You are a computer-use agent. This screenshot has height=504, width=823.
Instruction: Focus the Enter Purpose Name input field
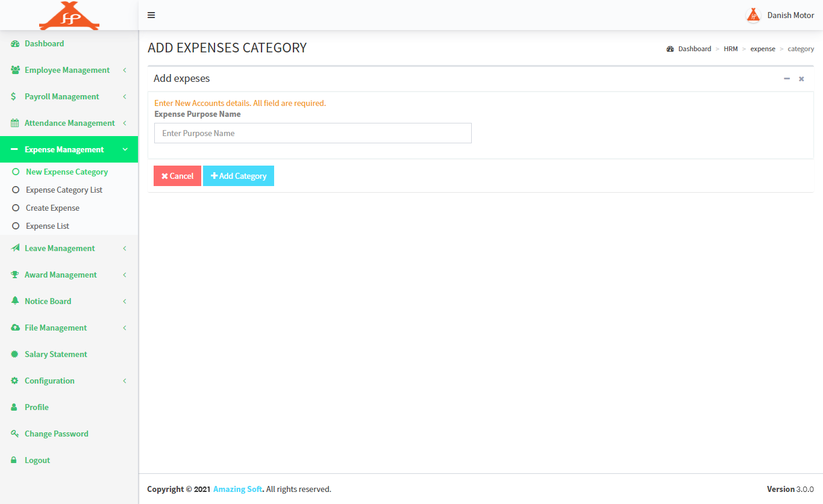(x=313, y=133)
